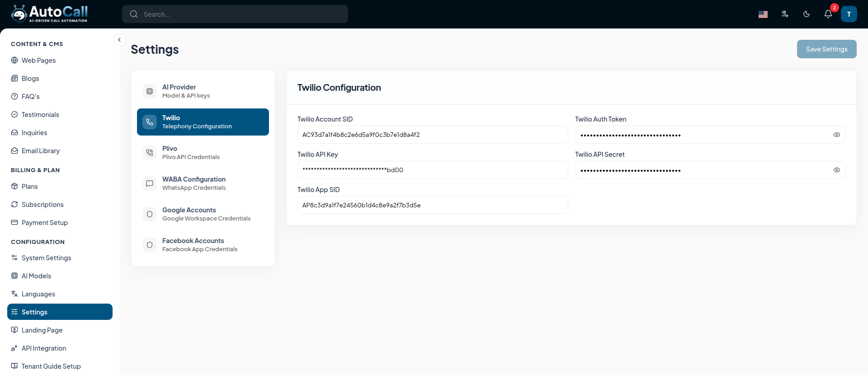The width and height of the screenshot is (868, 375).
Task: Select Twilio Telephony Configuration tab
Action: [x=203, y=122]
